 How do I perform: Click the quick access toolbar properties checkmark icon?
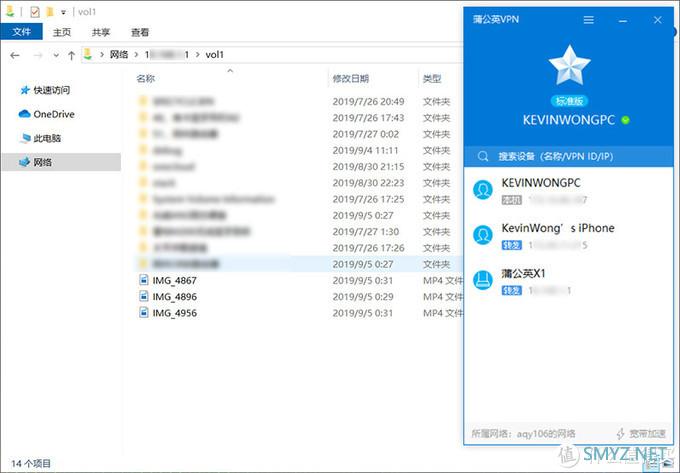tap(35, 12)
